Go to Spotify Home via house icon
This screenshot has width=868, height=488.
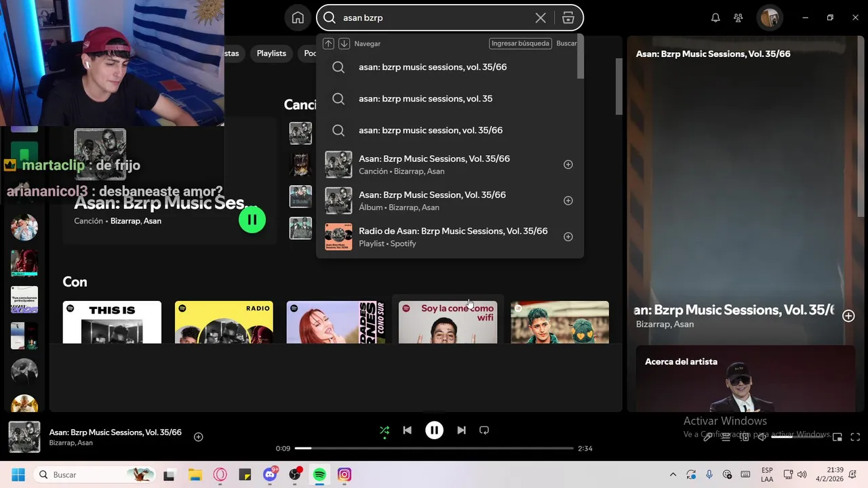(x=298, y=18)
